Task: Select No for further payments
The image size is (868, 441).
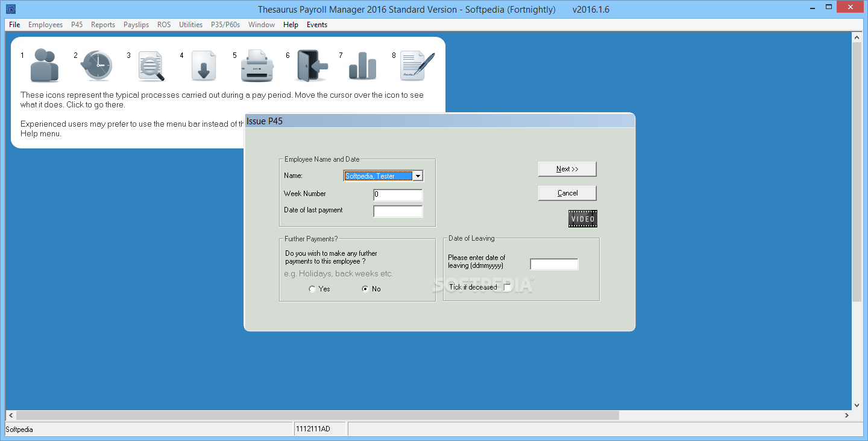Action: [365, 289]
